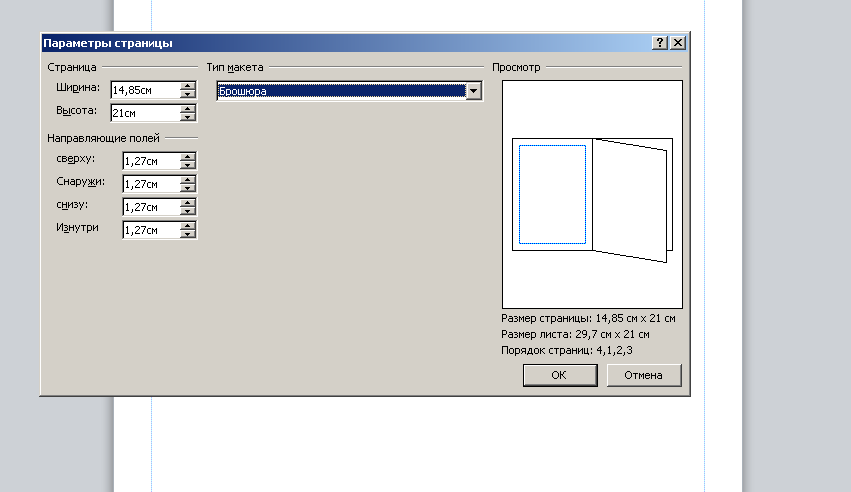The height and width of the screenshot is (492, 851).
Task: Open the help question mark button
Action: point(659,43)
